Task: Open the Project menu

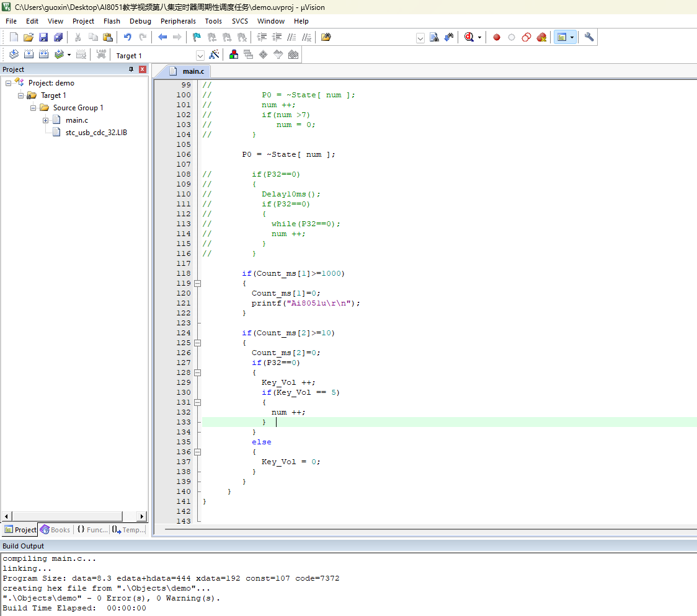Action: click(83, 21)
